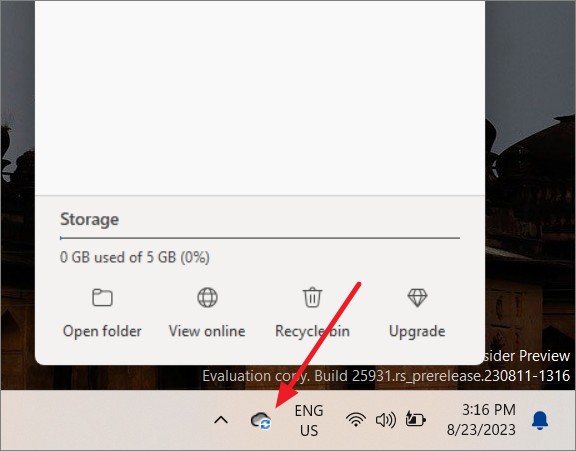Select the Recycle bin label
Screen dimensions: 576x451
tap(312, 331)
